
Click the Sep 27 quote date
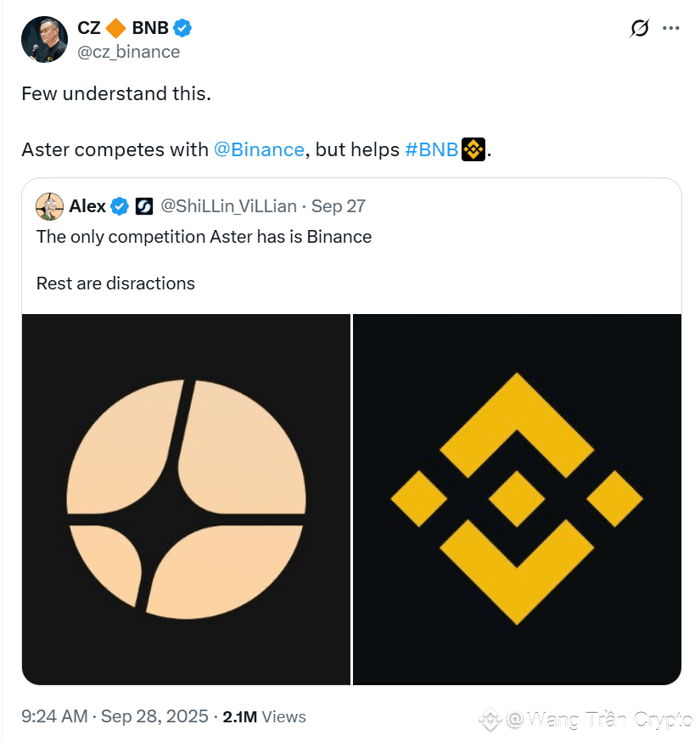point(339,206)
